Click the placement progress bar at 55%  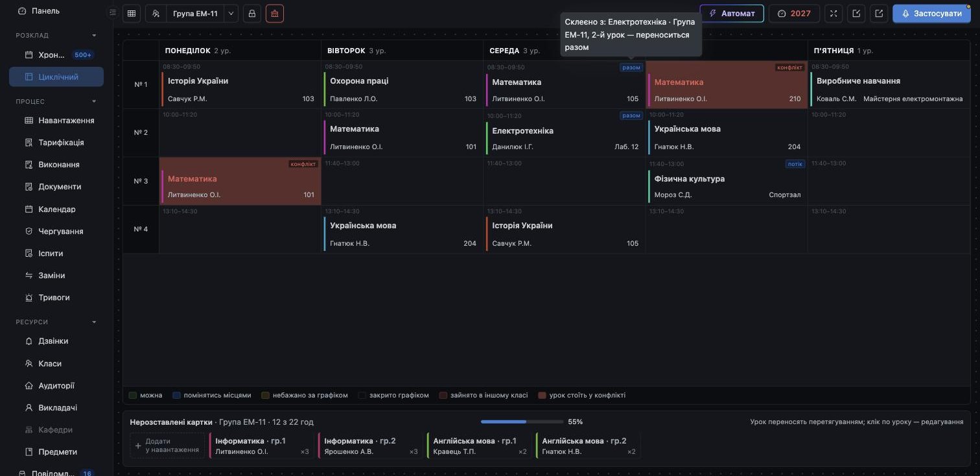click(x=522, y=422)
